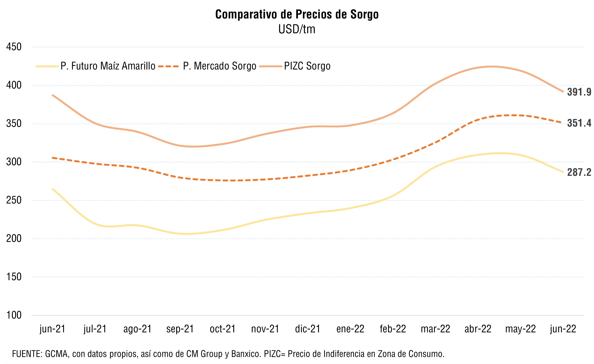Click the chart title Comparativo de Precios de Sorgo
The image size is (594, 364).
(x=297, y=14)
